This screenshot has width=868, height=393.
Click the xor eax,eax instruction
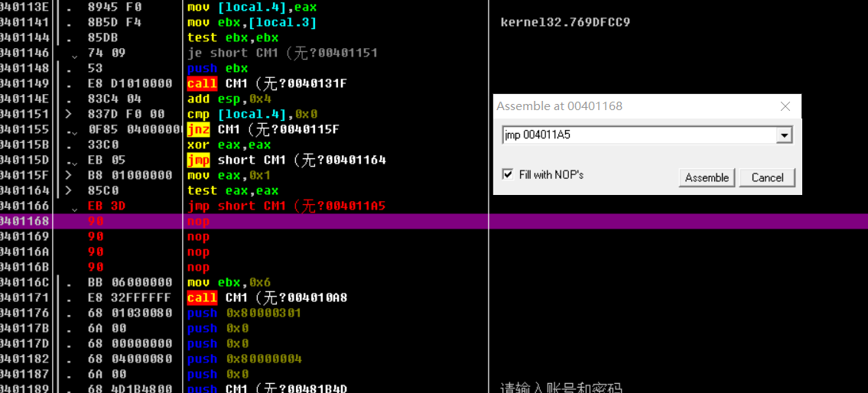click(x=229, y=145)
